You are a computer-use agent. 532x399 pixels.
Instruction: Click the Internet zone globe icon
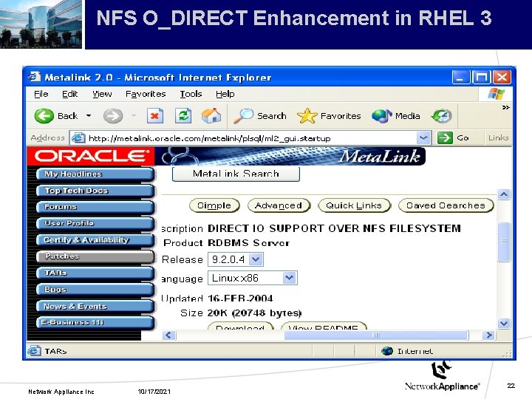(x=387, y=351)
